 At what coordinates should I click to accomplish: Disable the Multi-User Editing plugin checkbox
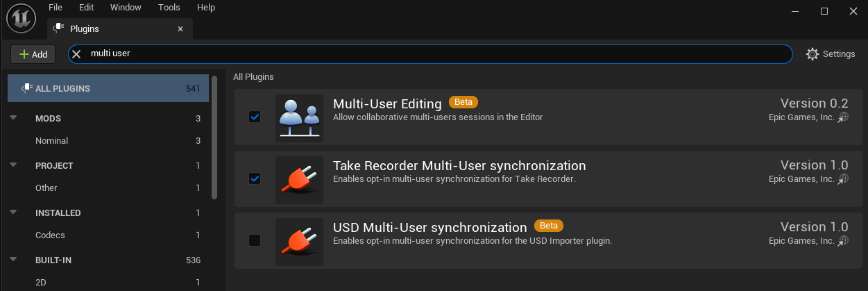point(255,117)
